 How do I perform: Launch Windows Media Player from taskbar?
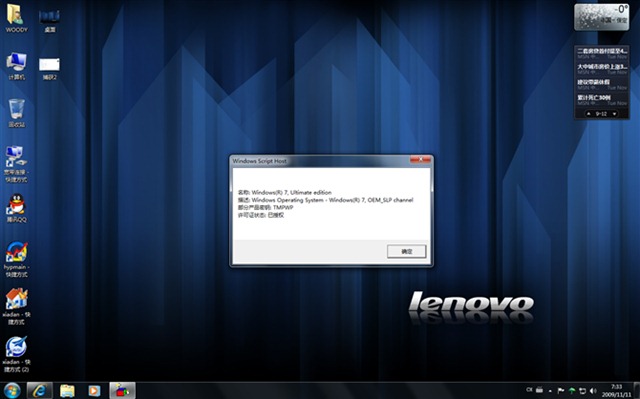(x=94, y=391)
